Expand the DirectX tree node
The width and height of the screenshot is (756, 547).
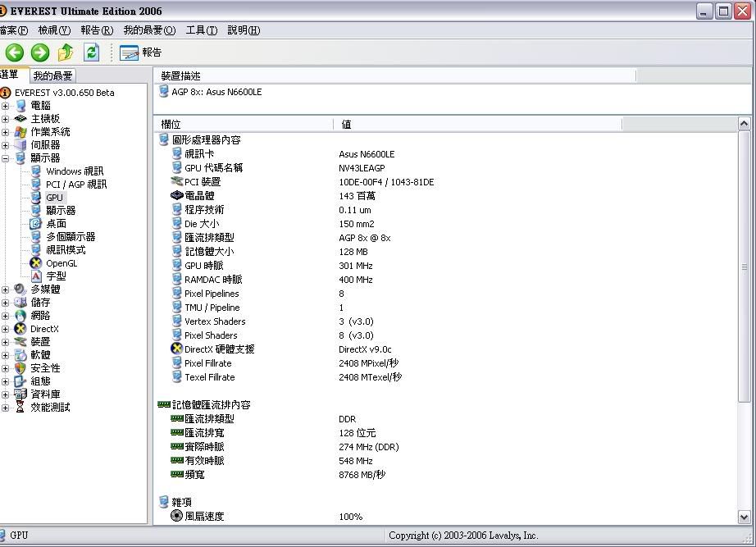(5, 329)
